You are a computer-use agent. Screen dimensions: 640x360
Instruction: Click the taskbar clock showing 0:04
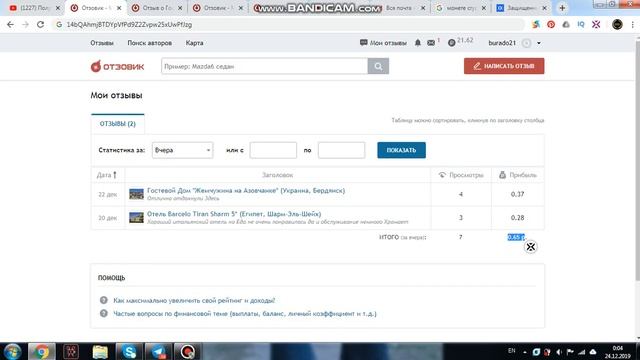click(x=618, y=352)
